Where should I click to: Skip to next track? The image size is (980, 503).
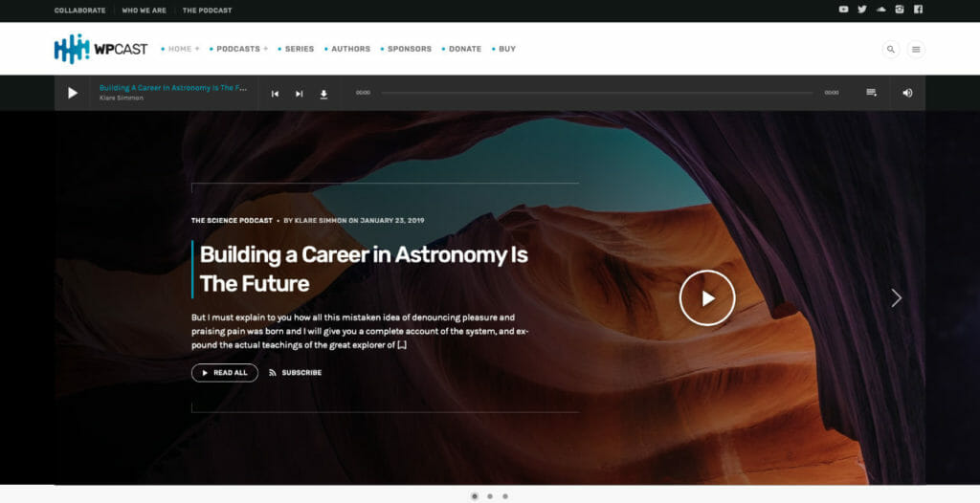pyautogui.click(x=299, y=94)
